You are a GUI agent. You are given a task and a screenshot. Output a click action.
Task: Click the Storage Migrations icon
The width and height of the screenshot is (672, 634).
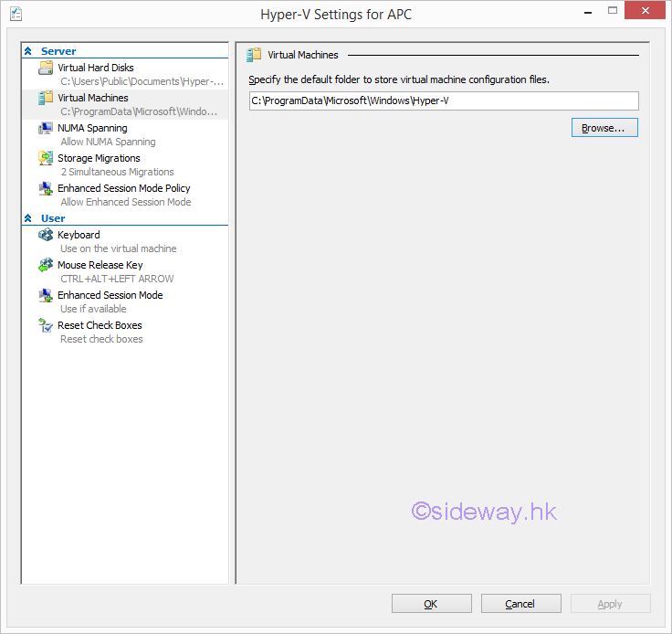coord(46,159)
